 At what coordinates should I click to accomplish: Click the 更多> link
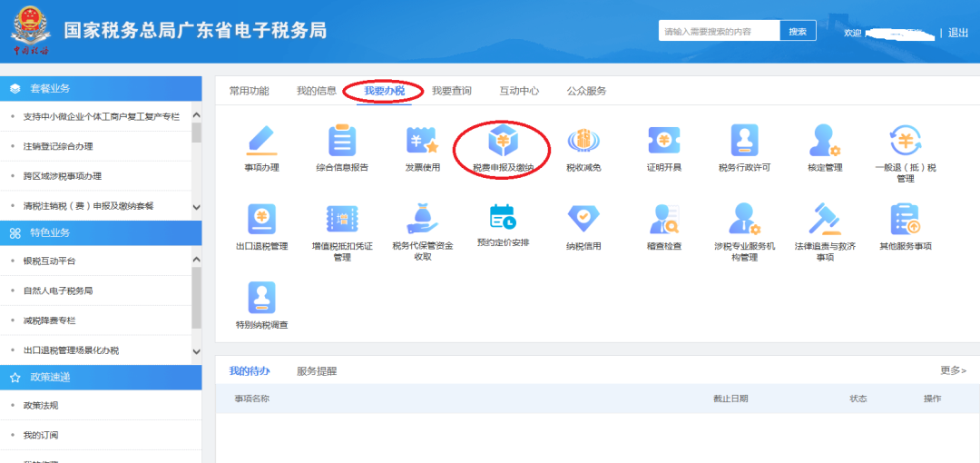click(953, 370)
